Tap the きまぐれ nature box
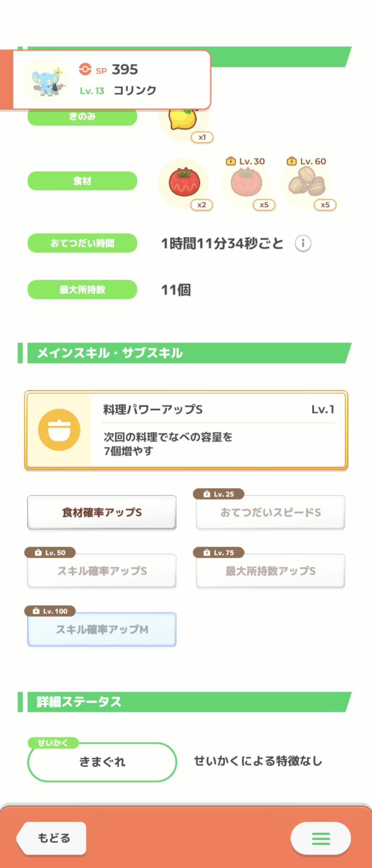The image size is (372, 868). 102,762
